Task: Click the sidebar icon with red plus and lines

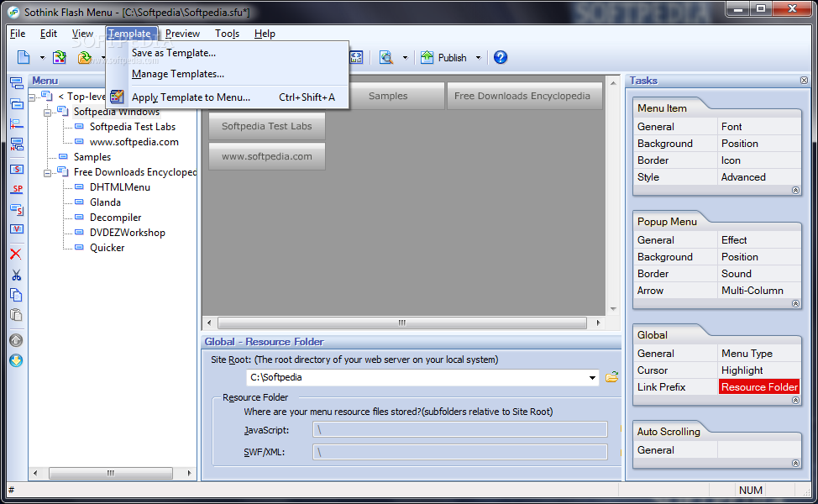Action: pyautogui.click(x=17, y=123)
